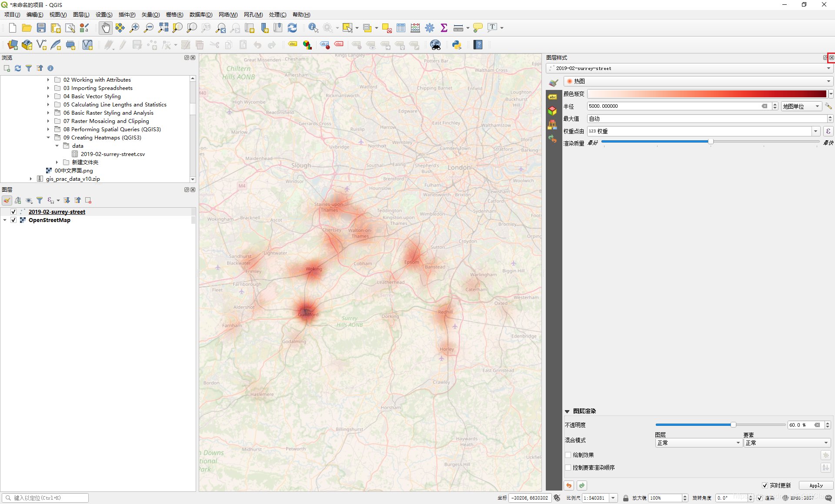Click the Apply button
The width and height of the screenshot is (835, 504).
816,485
